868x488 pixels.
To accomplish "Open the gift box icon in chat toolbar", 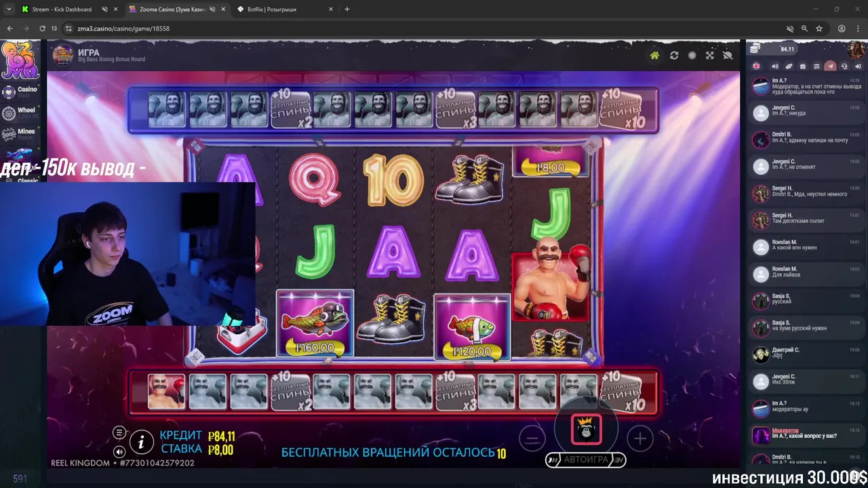I will 803,66.
